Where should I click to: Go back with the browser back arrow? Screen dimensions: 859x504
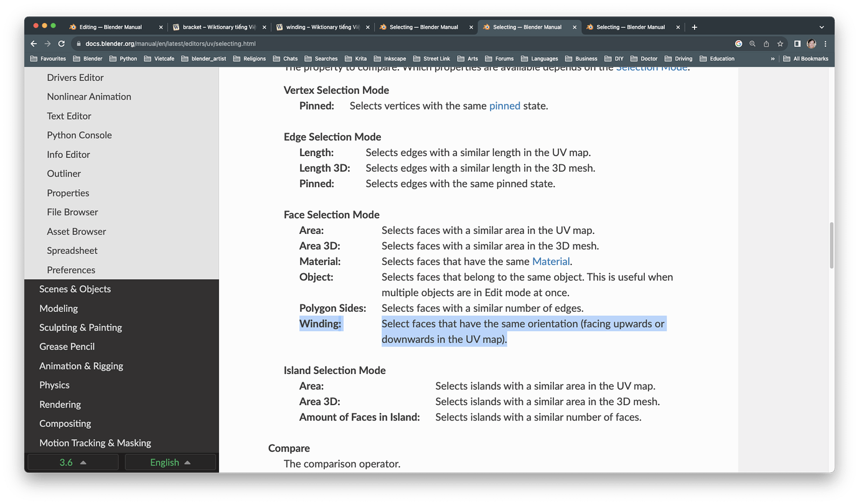(x=34, y=44)
